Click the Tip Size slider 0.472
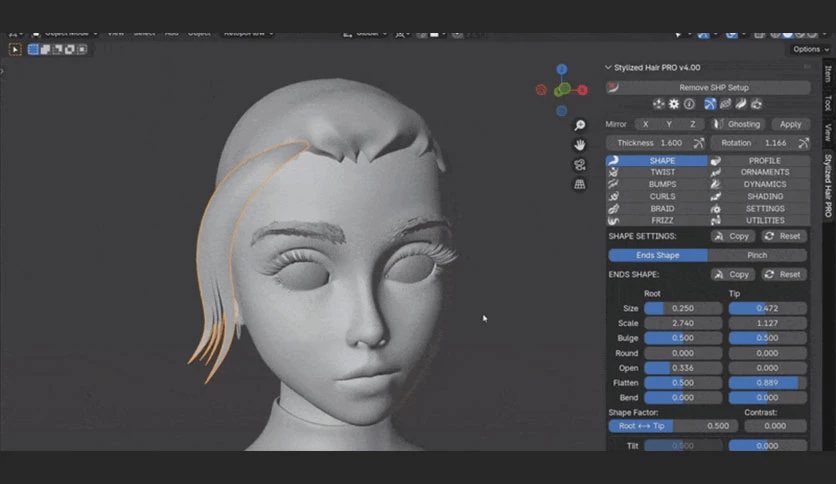Image resolution: width=836 pixels, height=484 pixels. click(767, 308)
